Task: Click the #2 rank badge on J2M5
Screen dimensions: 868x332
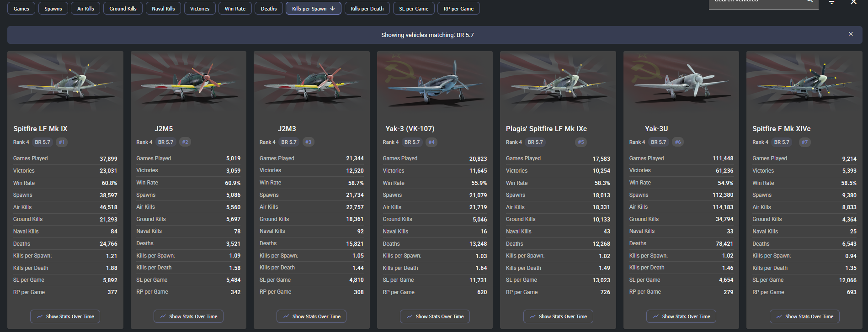Action: point(185,142)
